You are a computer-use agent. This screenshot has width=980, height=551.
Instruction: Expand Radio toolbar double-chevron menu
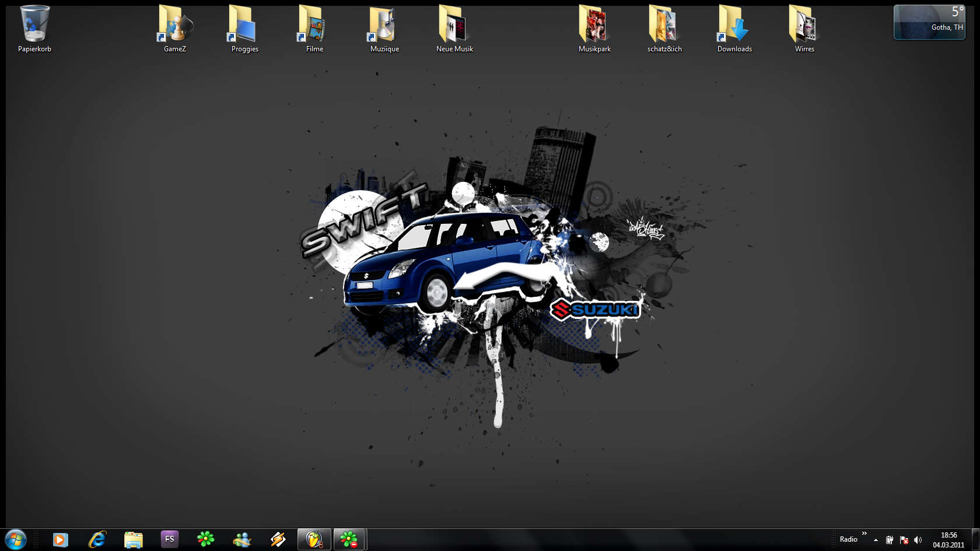tap(864, 534)
